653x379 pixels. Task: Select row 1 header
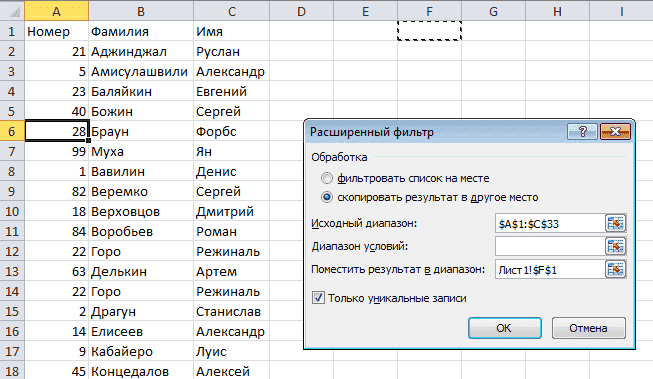coord(12,31)
